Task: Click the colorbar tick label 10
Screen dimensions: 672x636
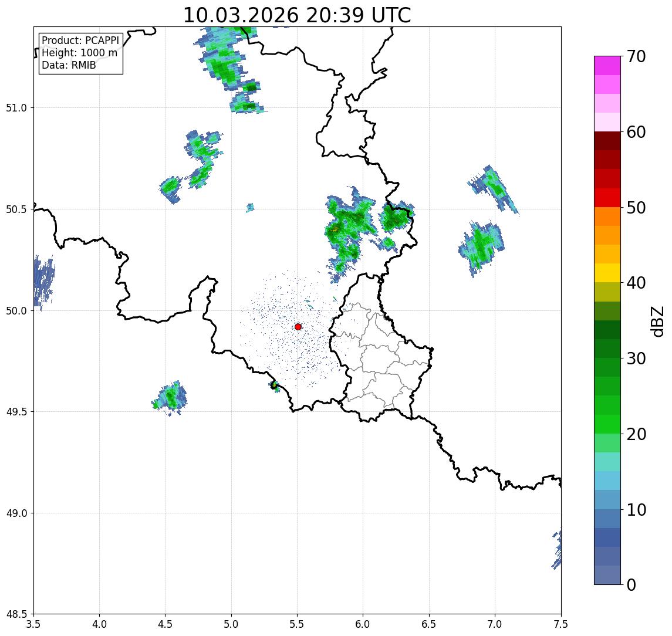Action: coord(636,510)
